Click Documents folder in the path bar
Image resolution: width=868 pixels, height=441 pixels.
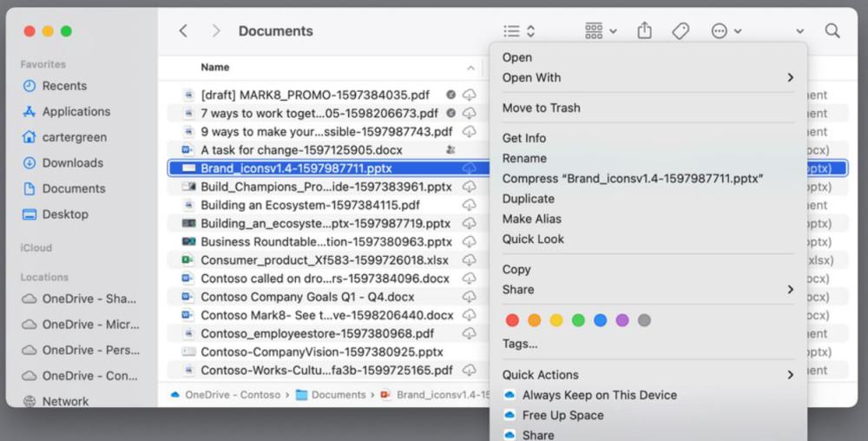pyautogui.click(x=331, y=395)
